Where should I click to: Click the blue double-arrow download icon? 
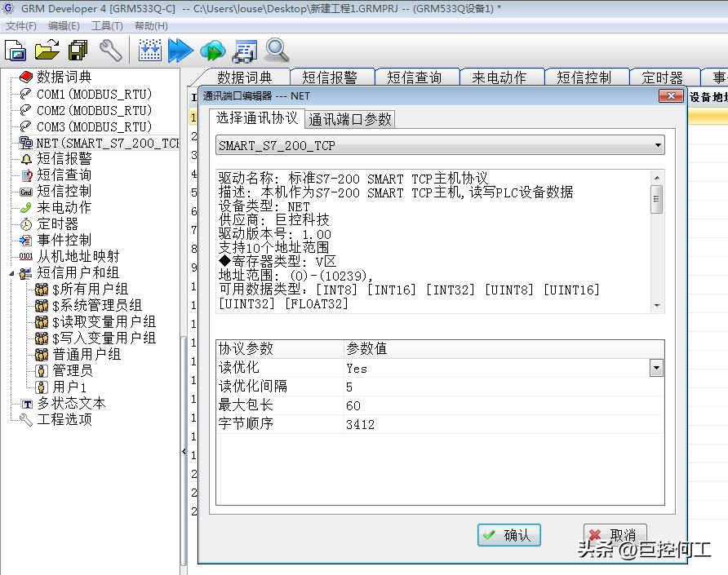(180, 51)
